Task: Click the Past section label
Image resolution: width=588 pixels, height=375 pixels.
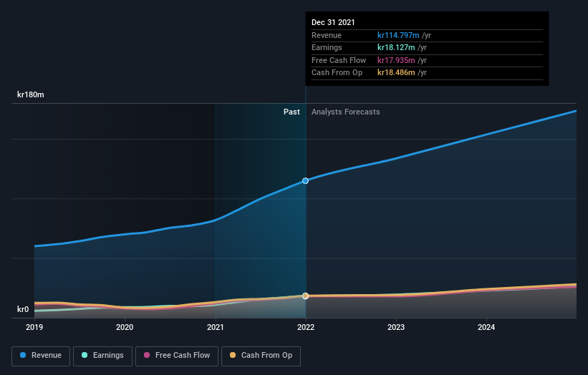Action: tap(291, 112)
